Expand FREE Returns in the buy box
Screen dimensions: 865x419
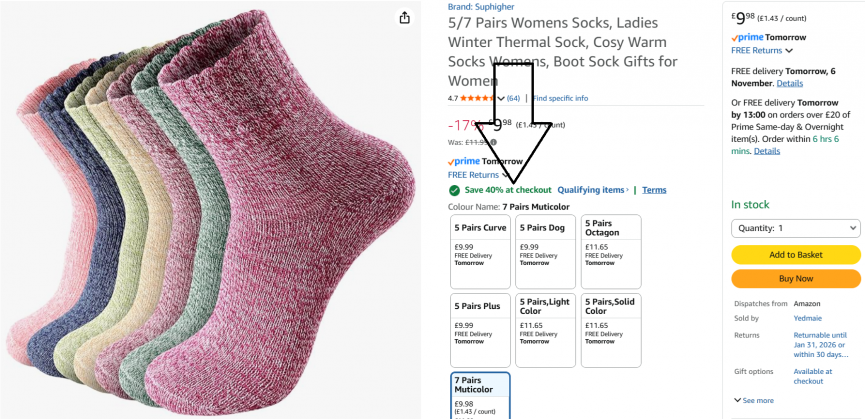[762, 50]
